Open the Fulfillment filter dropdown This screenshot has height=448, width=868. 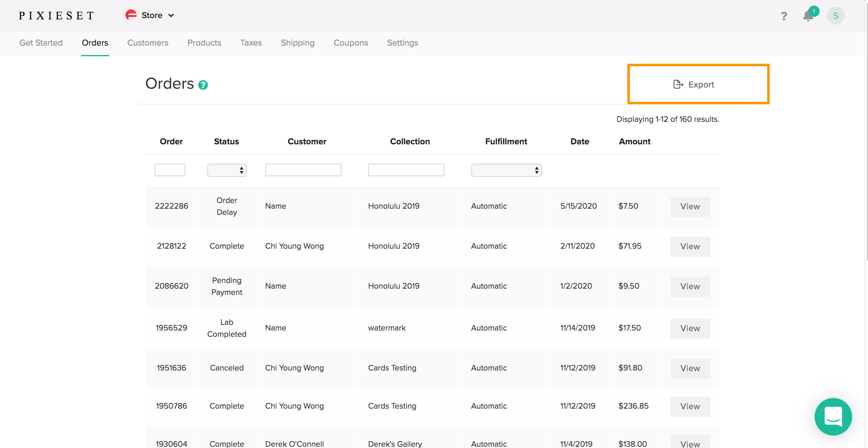506,170
